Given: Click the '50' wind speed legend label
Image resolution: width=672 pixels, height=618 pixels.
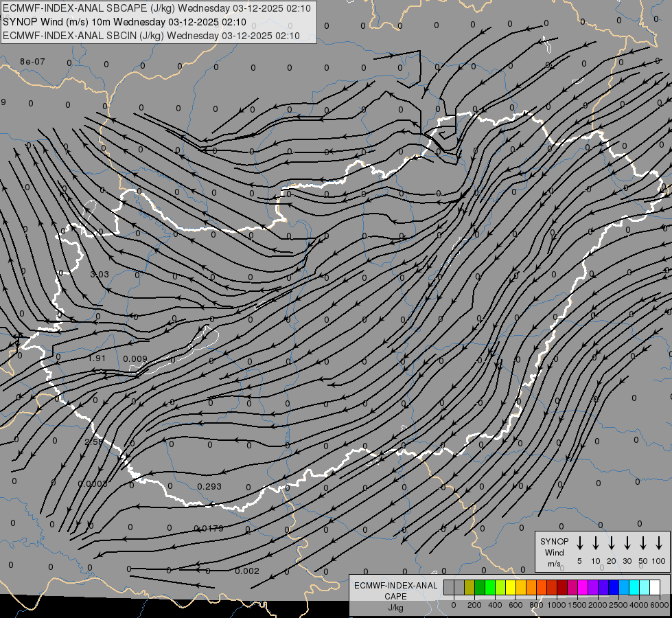Looking at the screenshot, I should (643, 561).
